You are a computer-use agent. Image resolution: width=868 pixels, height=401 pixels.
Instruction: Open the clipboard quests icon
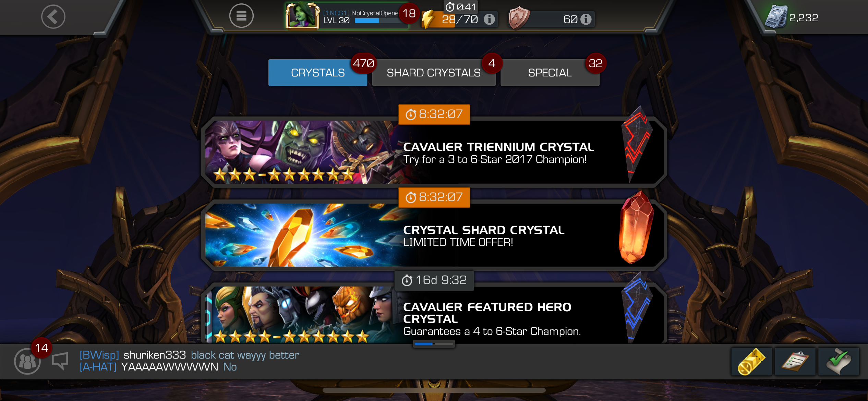(795, 362)
